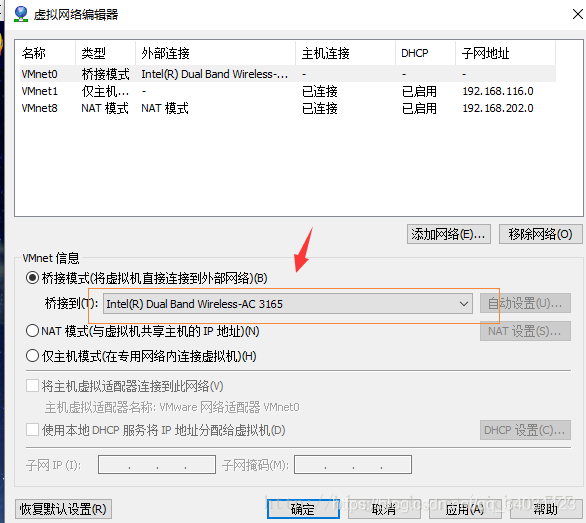Click the 取消 button
Image resolution: width=586 pixels, height=523 pixels.
click(384, 509)
